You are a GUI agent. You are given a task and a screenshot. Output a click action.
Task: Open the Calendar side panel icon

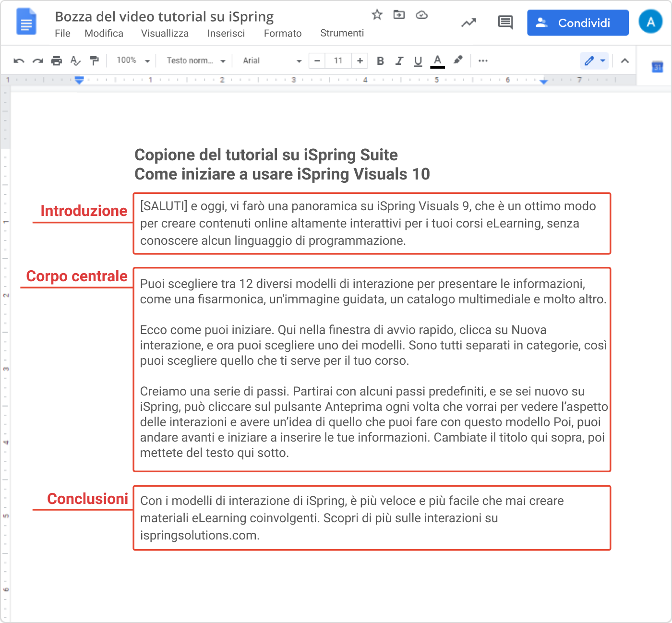pyautogui.click(x=657, y=67)
